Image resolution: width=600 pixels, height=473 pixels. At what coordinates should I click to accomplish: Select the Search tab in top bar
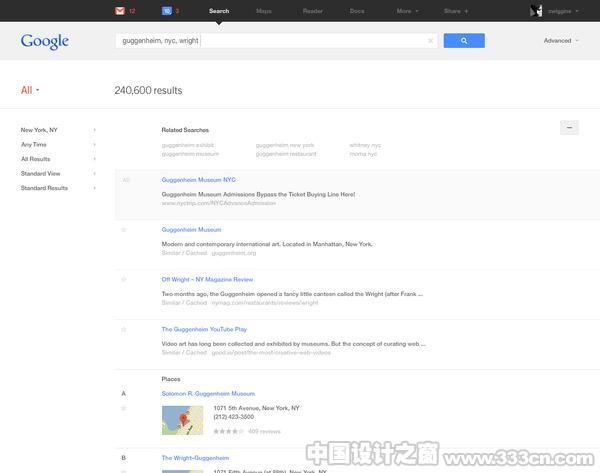[219, 11]
